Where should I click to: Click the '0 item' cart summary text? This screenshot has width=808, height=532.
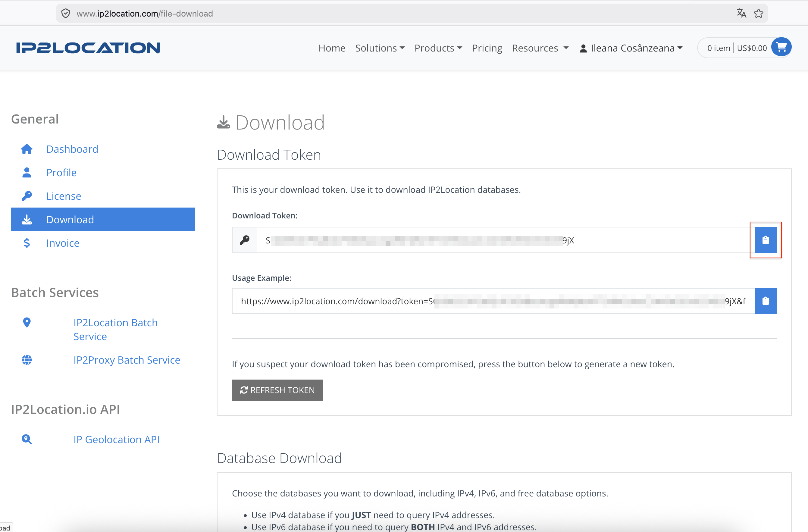pos(719,48)
